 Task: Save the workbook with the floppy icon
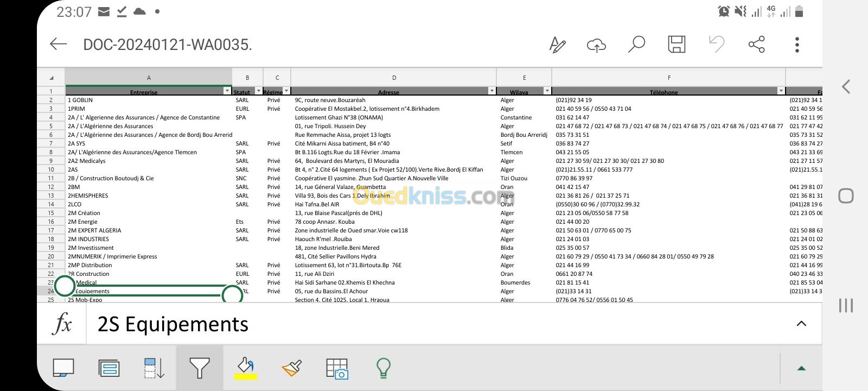click(676, 44)
